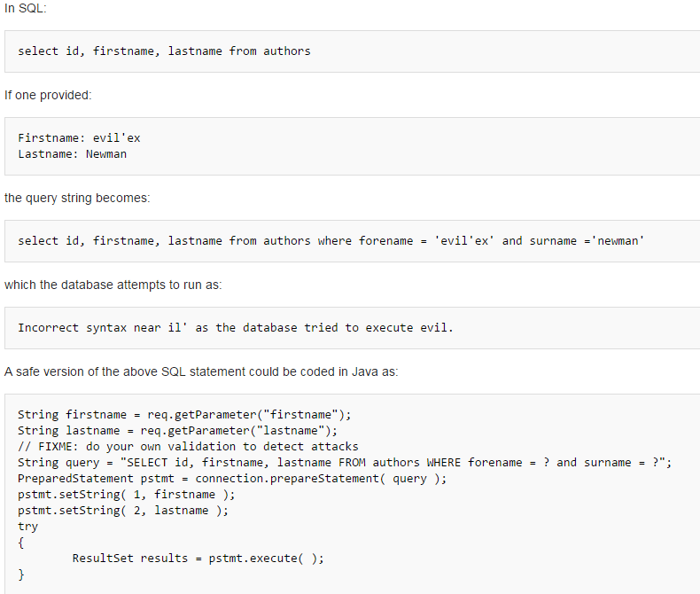The height and width of the screenshot is (594, 700).
Task: Click the 'String lastname = req.getParameter' code line
Action: tap(178, 431)
